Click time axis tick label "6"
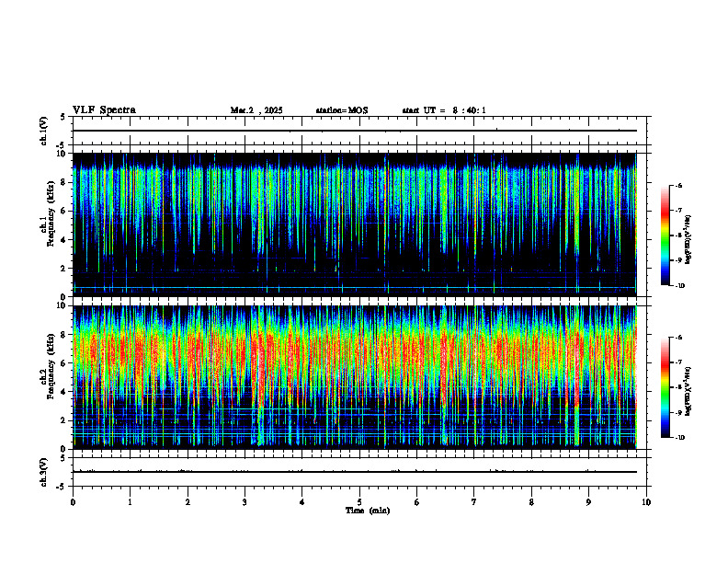 pos(417,501)
